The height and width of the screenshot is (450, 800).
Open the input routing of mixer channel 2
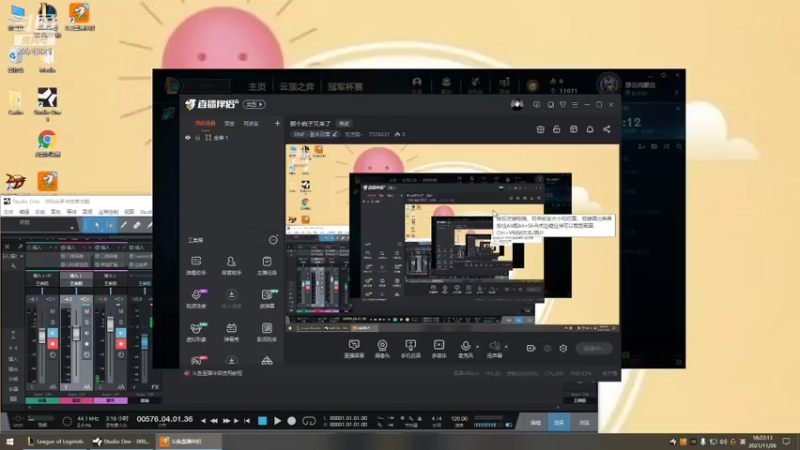click(76, 276)
